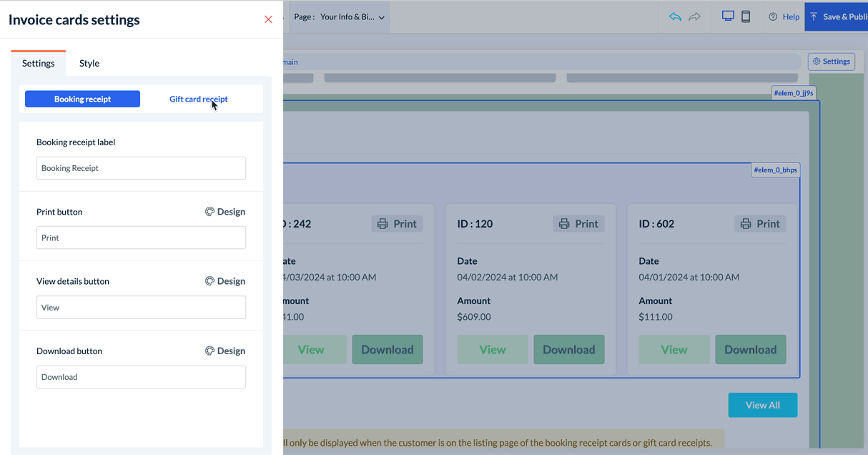
Task: Click Download on receipt ID 242
Action: 388,350
